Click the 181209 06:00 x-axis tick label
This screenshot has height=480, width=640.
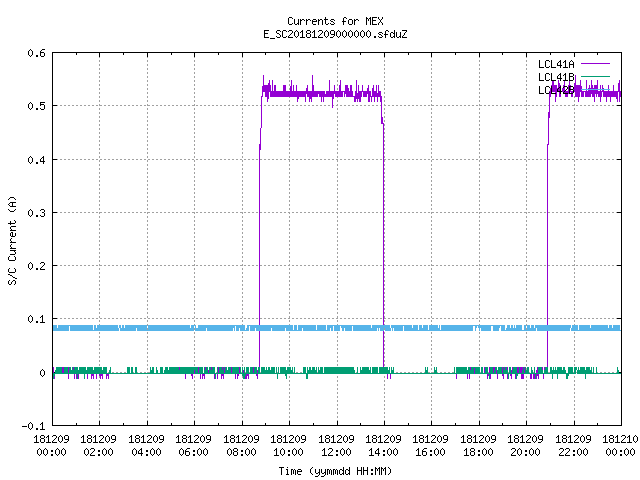[193, 446]
